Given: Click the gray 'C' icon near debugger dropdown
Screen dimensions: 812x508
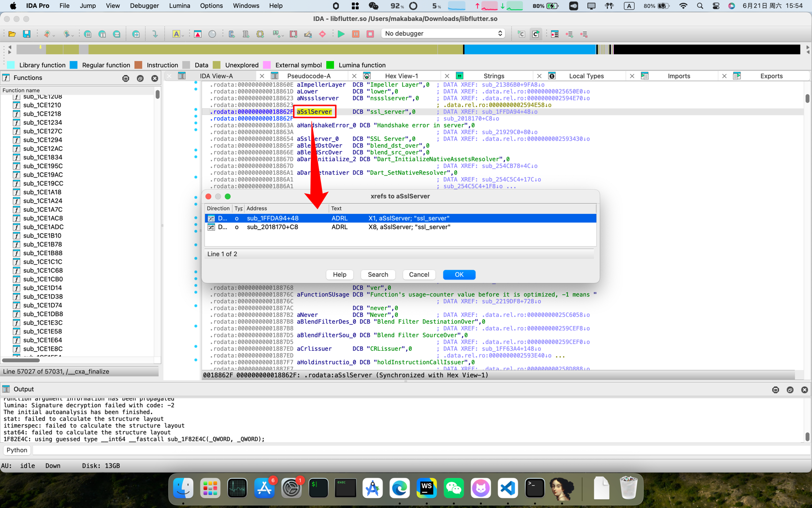Looking at the screenshot, I should [x=521, y=34].
